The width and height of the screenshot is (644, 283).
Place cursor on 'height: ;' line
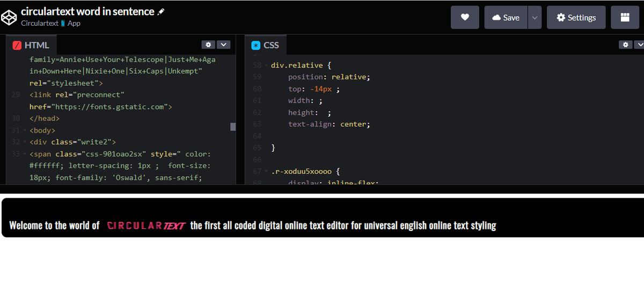pyautogui.click(x=310, y=112)
